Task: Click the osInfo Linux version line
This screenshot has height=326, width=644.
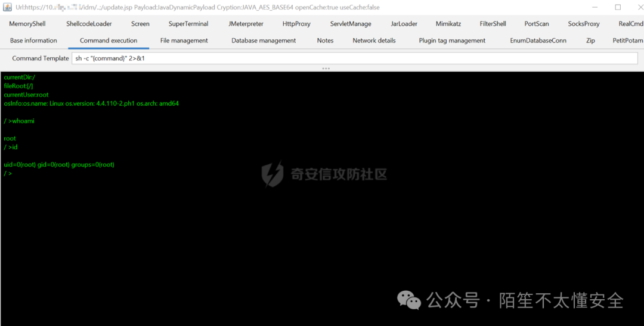Action: (91, 104)
